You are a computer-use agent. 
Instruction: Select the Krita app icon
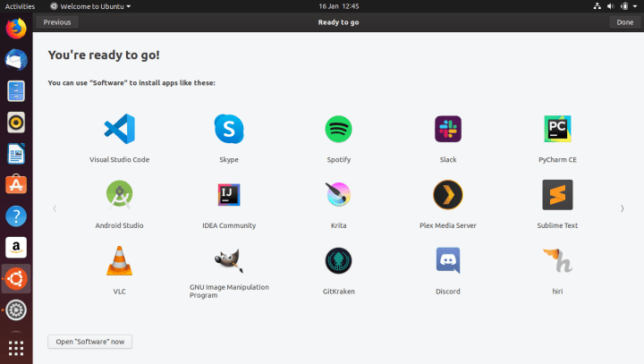coord(338,194)
